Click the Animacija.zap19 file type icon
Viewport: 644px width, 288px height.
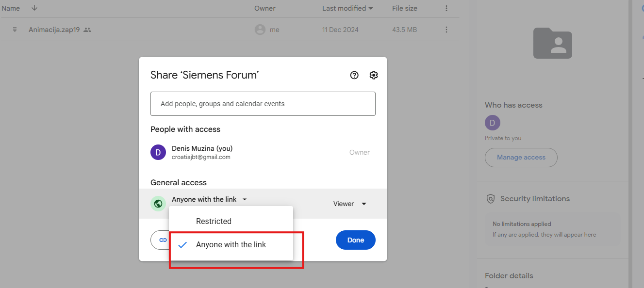tap(15, 30)
